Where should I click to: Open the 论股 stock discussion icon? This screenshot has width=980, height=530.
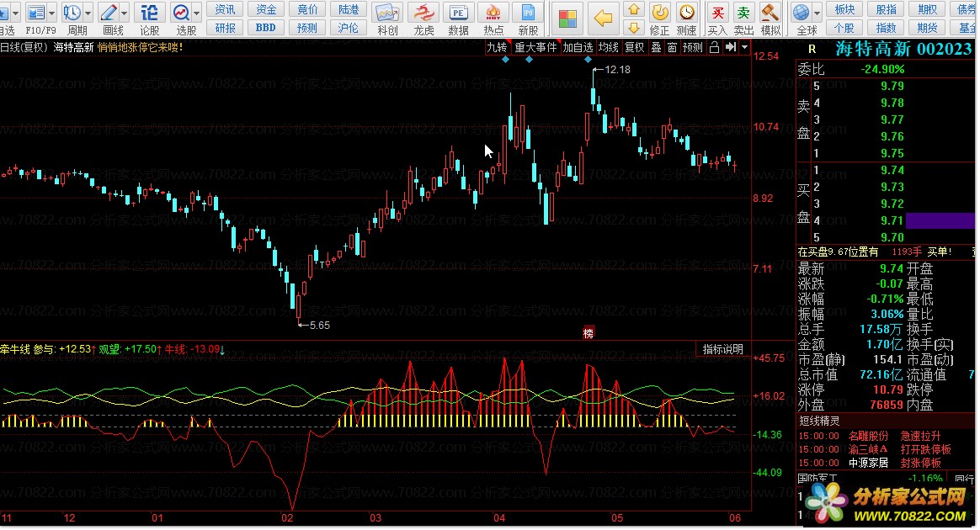pos(149,13)
